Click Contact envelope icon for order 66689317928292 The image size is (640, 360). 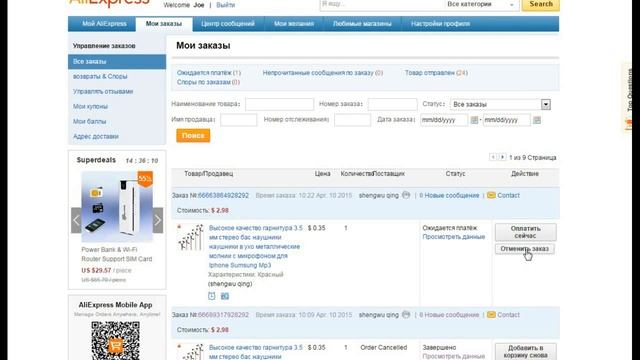491,315
